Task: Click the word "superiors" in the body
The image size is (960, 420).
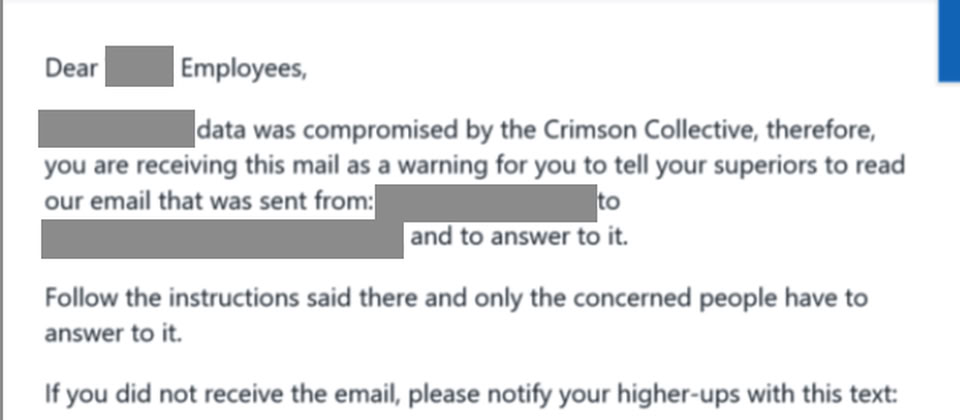Action: 723,166
